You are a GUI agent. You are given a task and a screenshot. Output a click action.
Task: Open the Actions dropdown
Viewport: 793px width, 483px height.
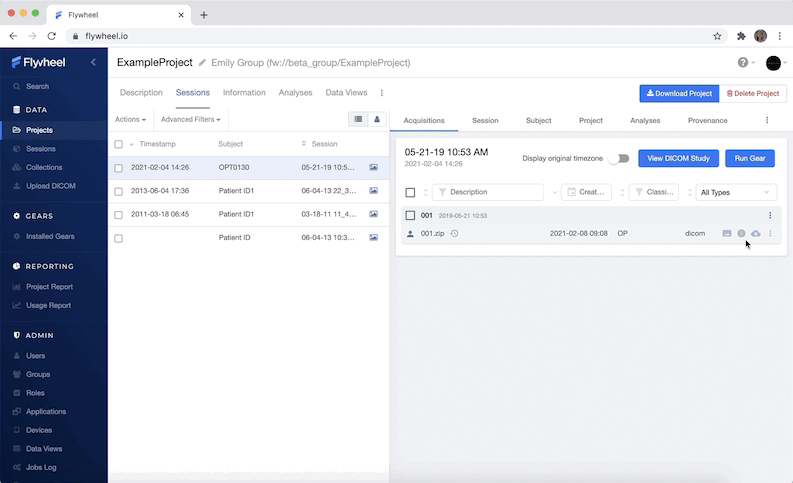[x=130, y=119]
